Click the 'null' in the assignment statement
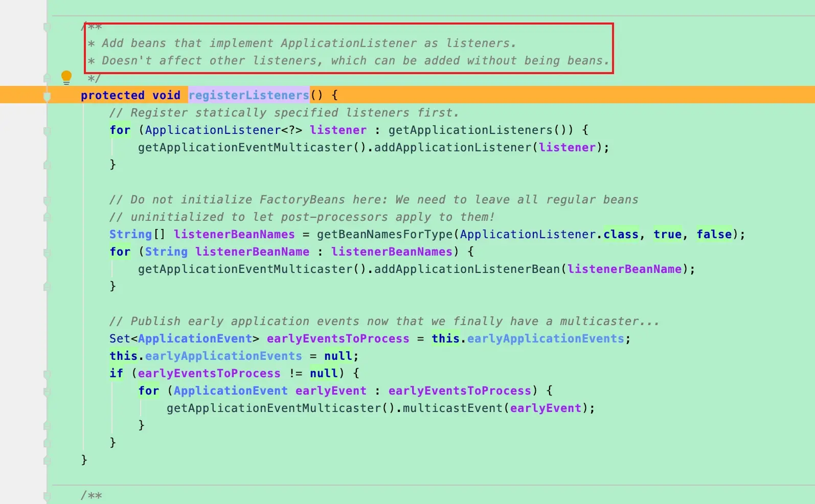 coord(338,356)
